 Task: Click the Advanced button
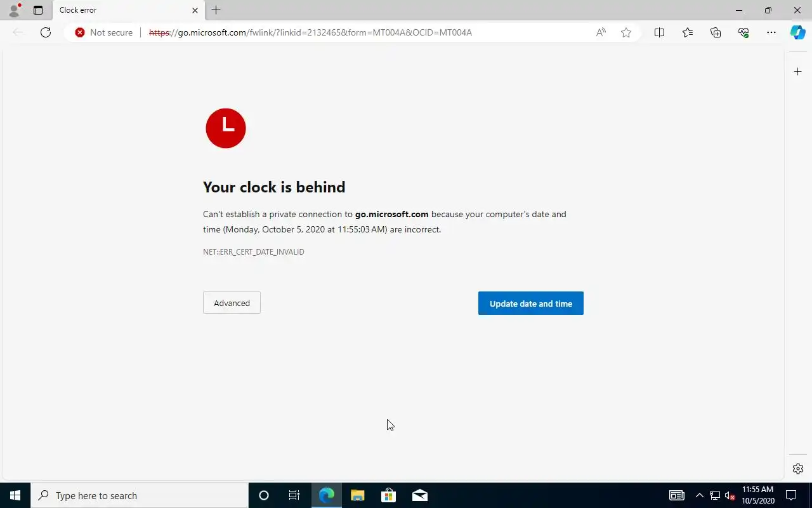click(x=232, y=303)
